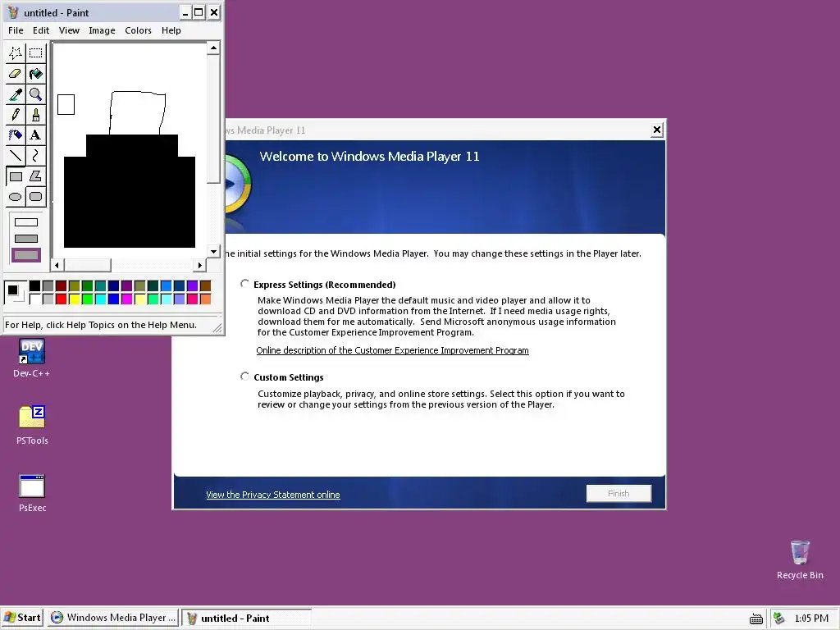
Task: Pick the magenta color swatch in palette
Action: (126, 299)
